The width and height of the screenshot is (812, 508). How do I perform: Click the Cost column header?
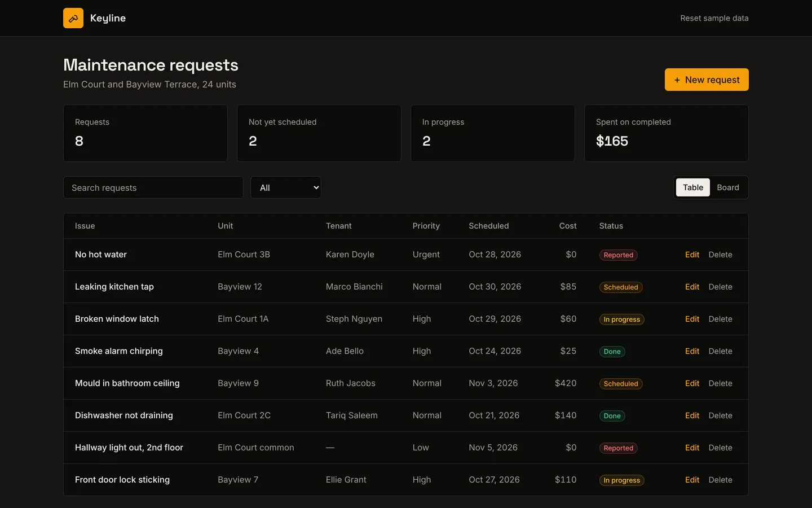pyautogui.click(x=568, y=226)
